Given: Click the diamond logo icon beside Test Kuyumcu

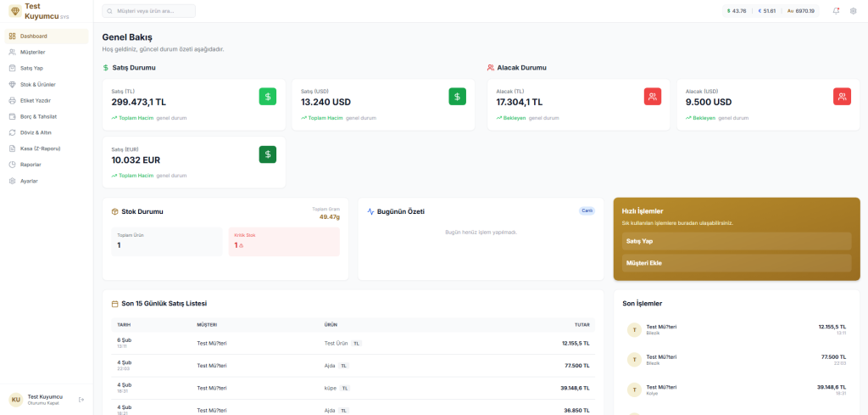Looking at the screenshot, I should (14, 11).
